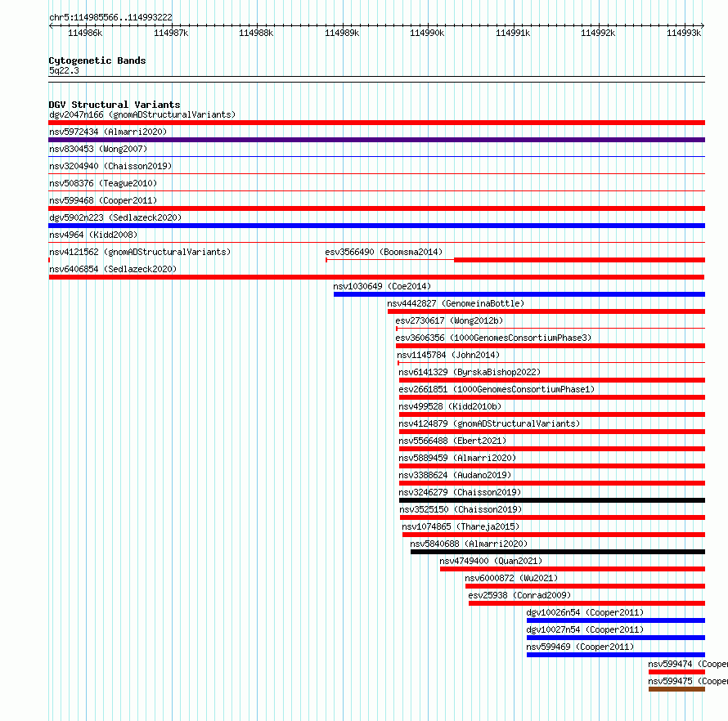This screenshot has width=728, height=721.
Task: Select the nsv599475 variant label
Action: 688,681
